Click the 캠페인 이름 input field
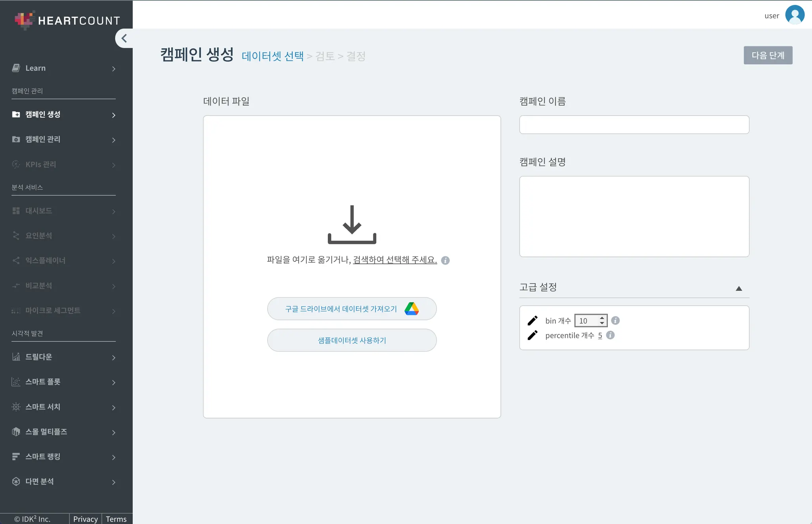The width and height of the screenshot is (812, 524). pyautogui.click(x=634, y=125)
